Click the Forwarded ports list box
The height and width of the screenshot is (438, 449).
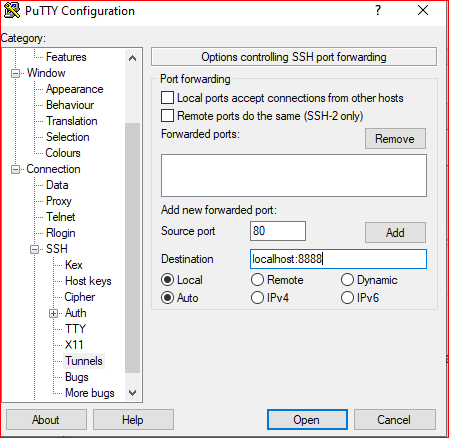(x=294, y=175)
